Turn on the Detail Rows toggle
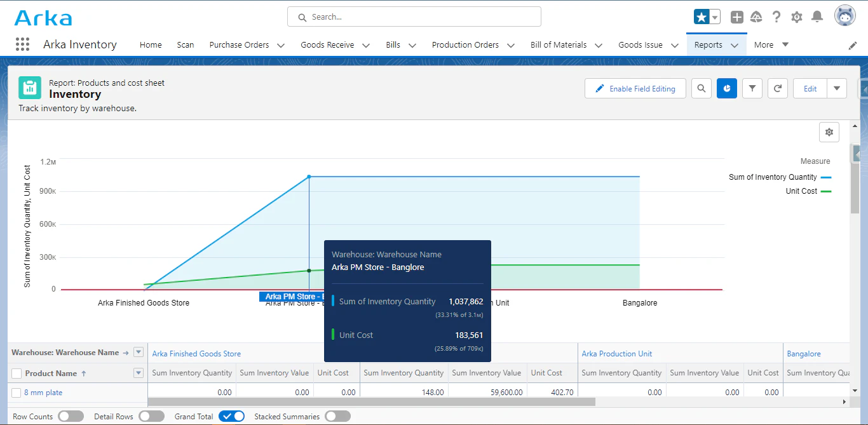The width and height of the screenshot is (868, 425). pos(151,416)
